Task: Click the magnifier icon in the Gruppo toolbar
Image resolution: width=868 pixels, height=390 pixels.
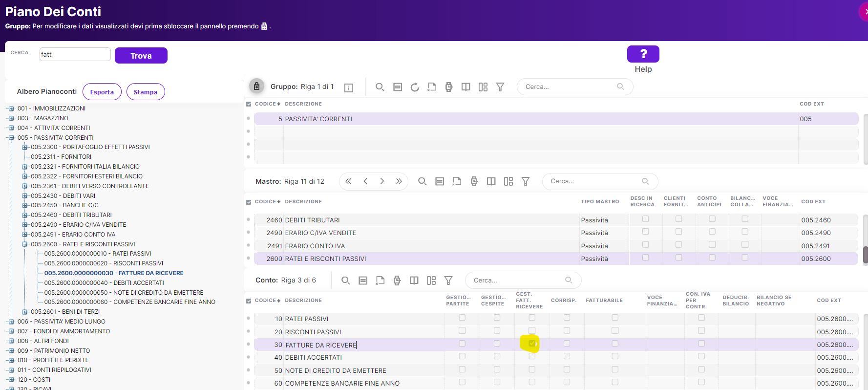Action: tap(380, 87)
